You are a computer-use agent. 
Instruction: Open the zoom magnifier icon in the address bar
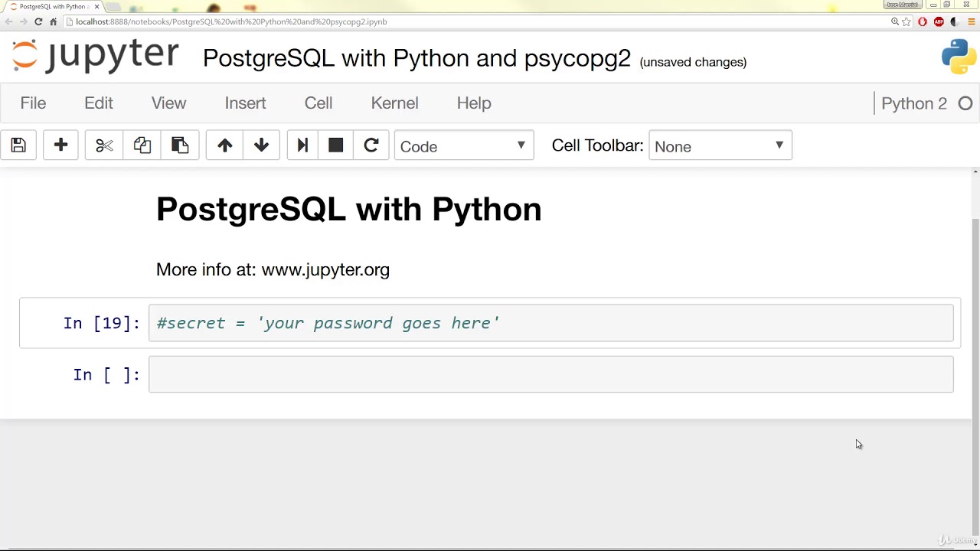(x=895, y=21)
